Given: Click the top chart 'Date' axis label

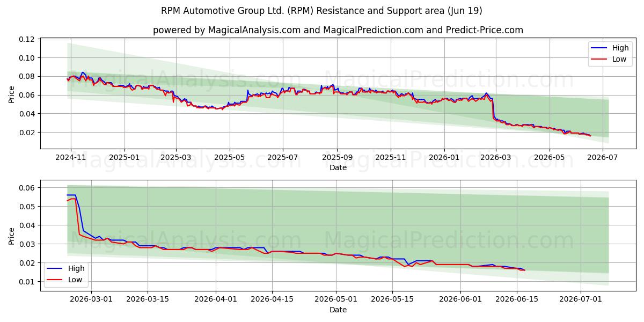Looking at the screenshot, I should 338,167.
